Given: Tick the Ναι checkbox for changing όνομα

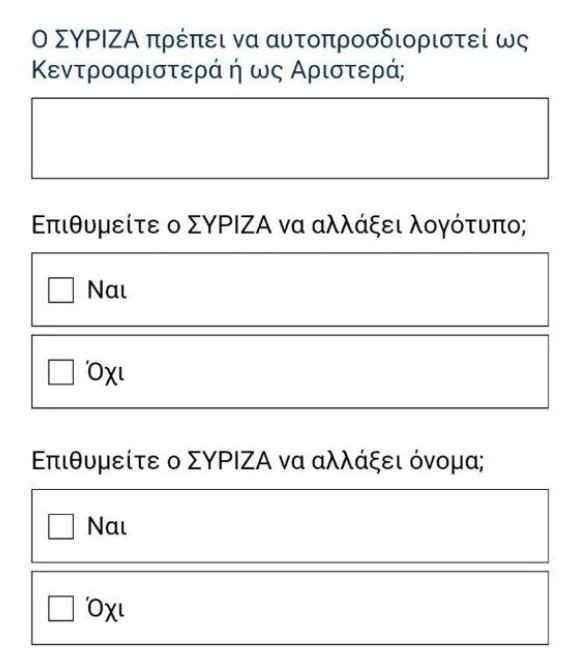Looking at the screenshot, I should 61,526.
